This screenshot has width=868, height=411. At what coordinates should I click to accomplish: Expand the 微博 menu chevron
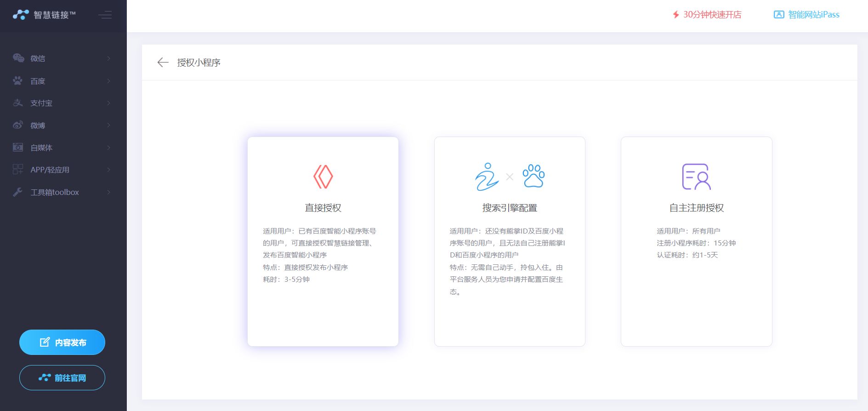[109, 125]
